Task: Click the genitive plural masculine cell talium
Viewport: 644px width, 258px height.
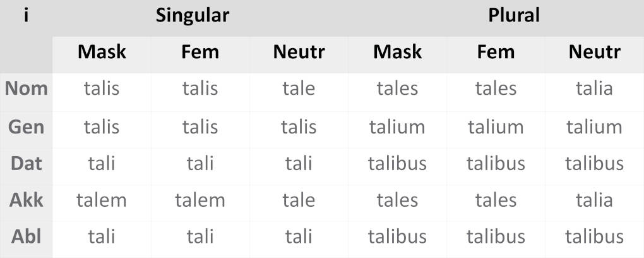Action: [397, 126]
